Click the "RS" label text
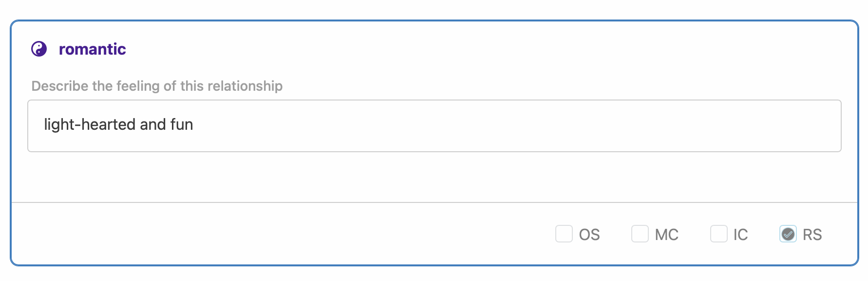Image resolution: width=868 pixels, height=281 pixels. coord(812,235)
